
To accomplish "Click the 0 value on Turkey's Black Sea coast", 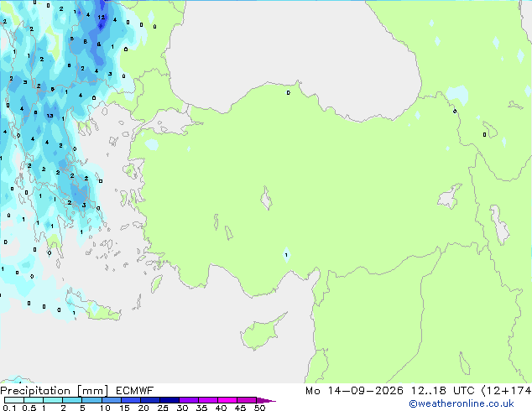I will click(x=288, y=92).
